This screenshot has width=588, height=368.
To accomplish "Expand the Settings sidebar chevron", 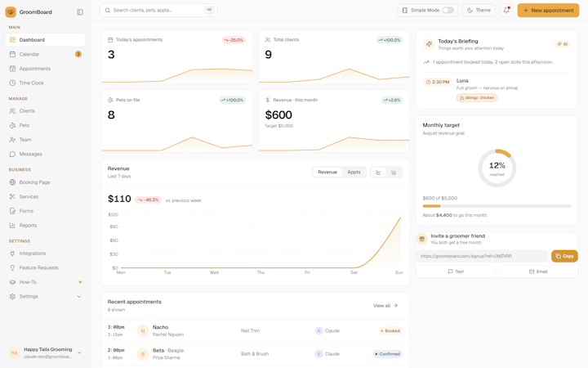I will 79,297.
